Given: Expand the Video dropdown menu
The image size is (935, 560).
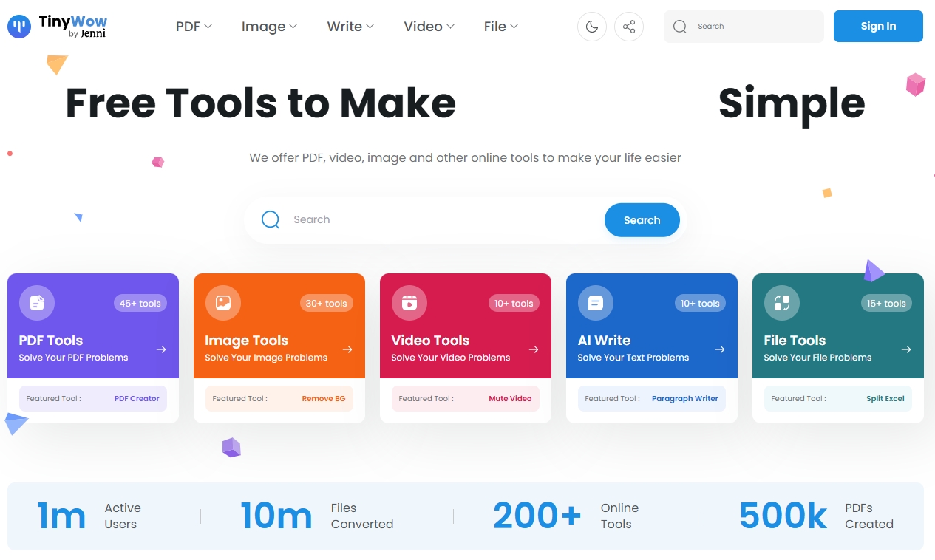Looking at the screenshot, I should click(x=429, y=27).
